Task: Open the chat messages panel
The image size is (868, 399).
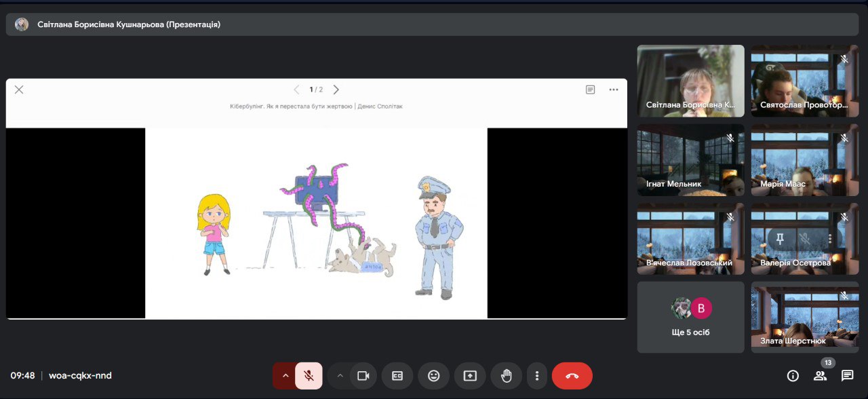Action: point(847,376)
